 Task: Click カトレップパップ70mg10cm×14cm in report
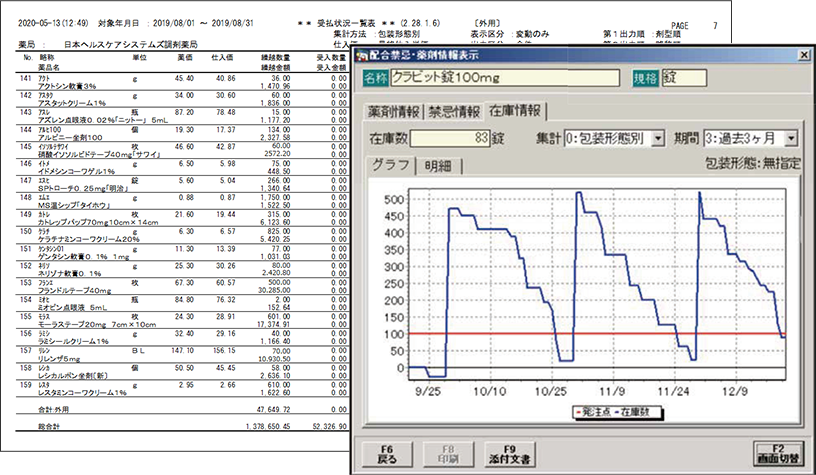click(x=98, y=222)
